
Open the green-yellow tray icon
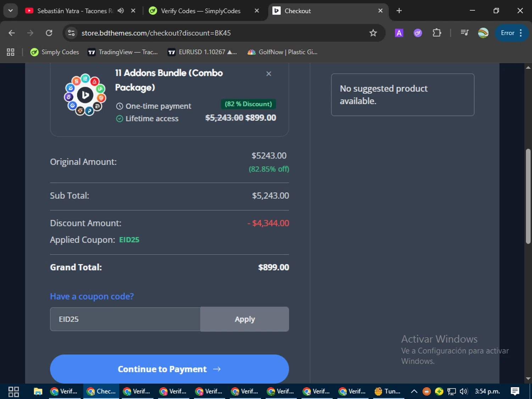coord(439,392)
